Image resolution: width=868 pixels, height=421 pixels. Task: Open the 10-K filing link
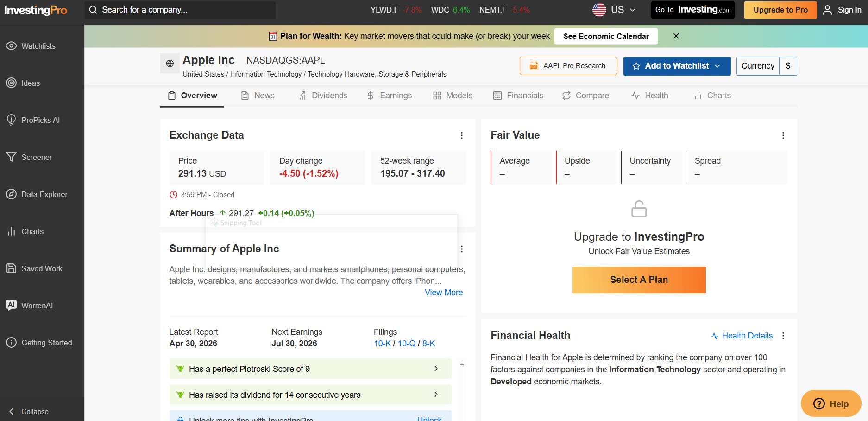tap(383, 344)
